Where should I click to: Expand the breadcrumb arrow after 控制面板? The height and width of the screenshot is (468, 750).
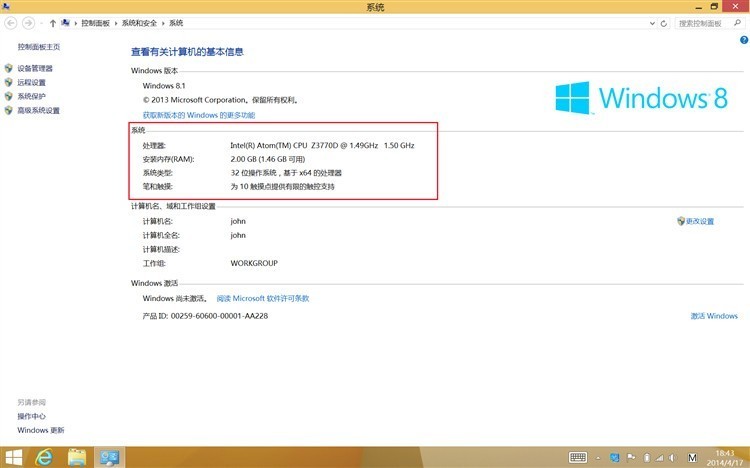(x=116, y=23)
